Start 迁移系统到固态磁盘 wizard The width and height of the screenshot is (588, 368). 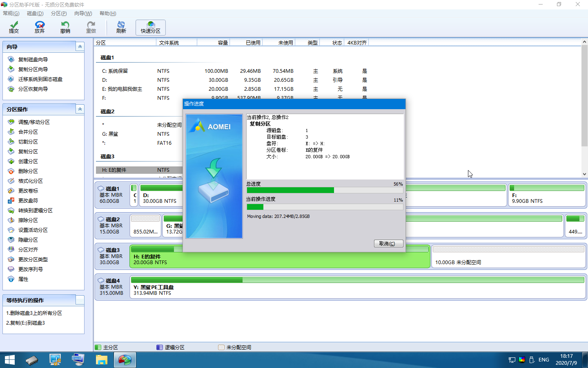tap(40, 79)
